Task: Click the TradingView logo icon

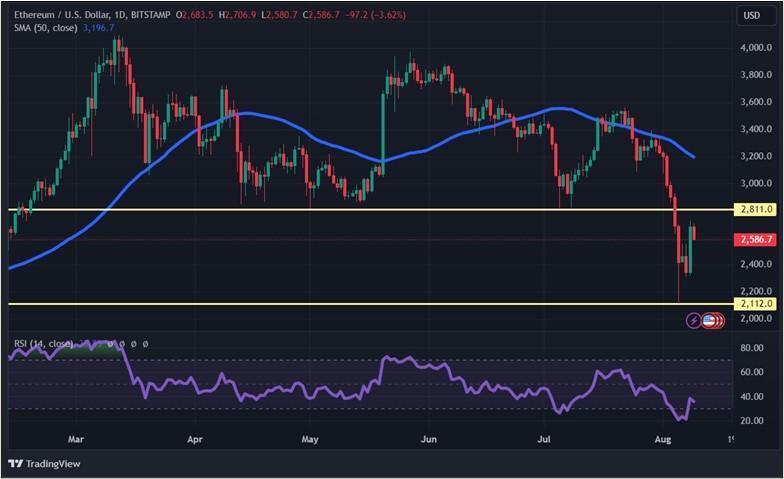Action: [x=16, y=464]
